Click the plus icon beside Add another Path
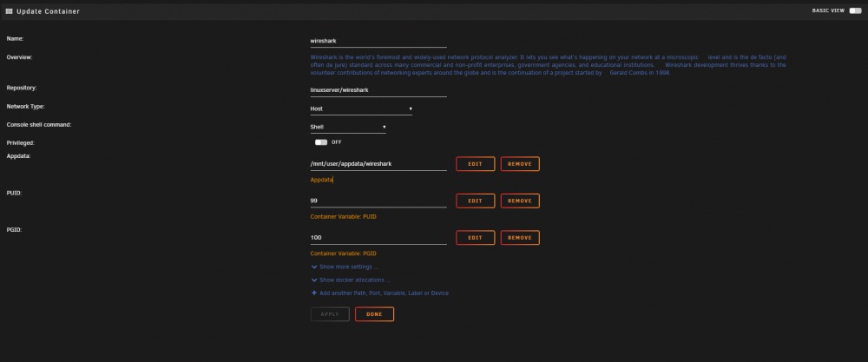The width and height of the screenshot is (868, 362). point(314,293)
